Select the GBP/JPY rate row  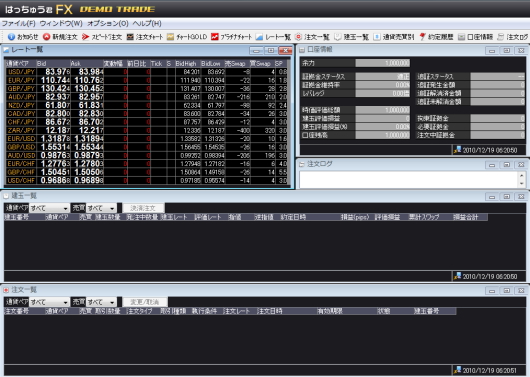click(x=146, y=89)
